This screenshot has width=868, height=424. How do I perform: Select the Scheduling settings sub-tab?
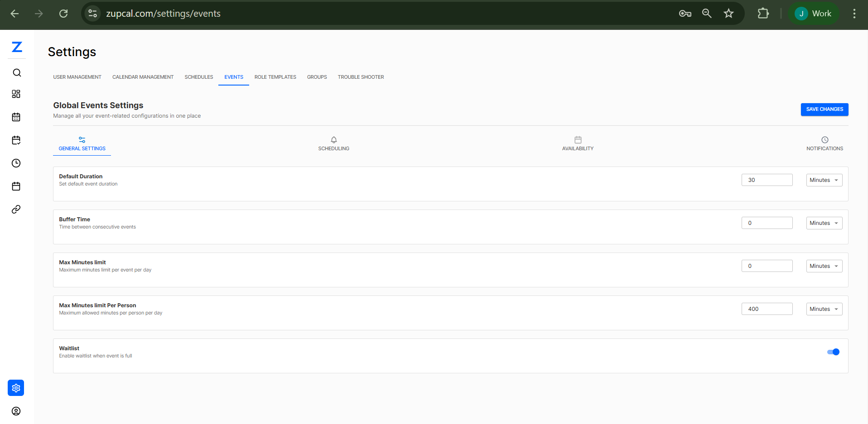(x=333, y=144)
